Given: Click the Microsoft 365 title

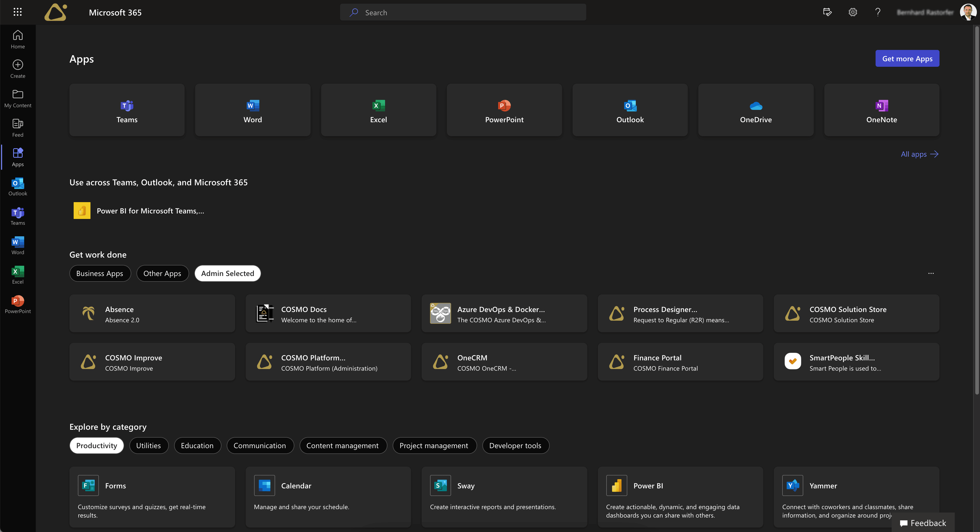Looking at the screenshot, I should (115, 13).
